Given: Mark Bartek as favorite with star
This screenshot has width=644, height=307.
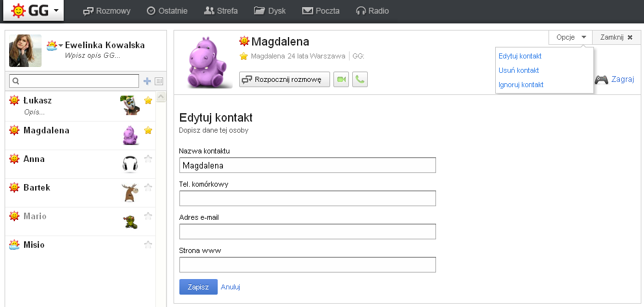Looking at the screenshot, I should (x=148, y=187).
